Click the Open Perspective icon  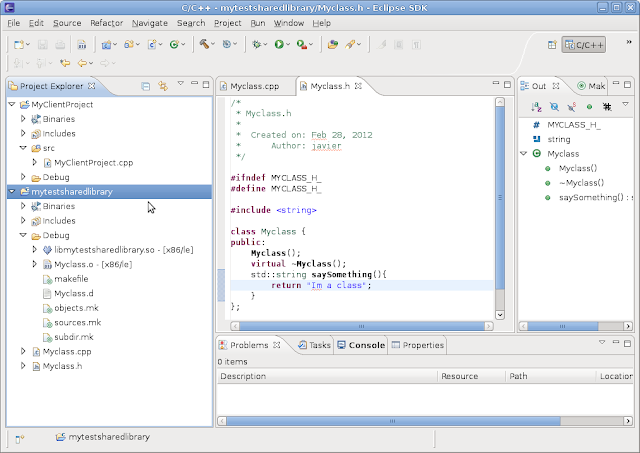(552, 45)
